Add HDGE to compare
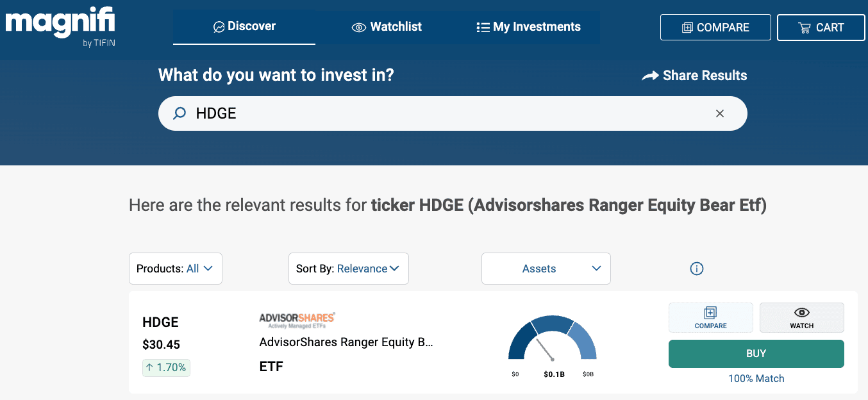The height and width of the screenshot is (400, 868). (710, 317)
